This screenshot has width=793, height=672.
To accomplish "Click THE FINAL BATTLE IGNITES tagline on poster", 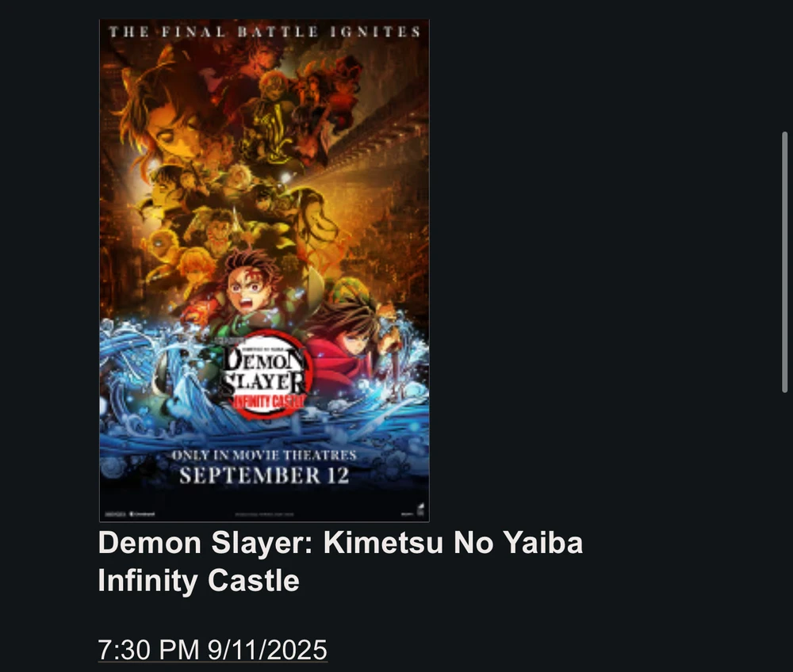I will click(x=265, y=32).
